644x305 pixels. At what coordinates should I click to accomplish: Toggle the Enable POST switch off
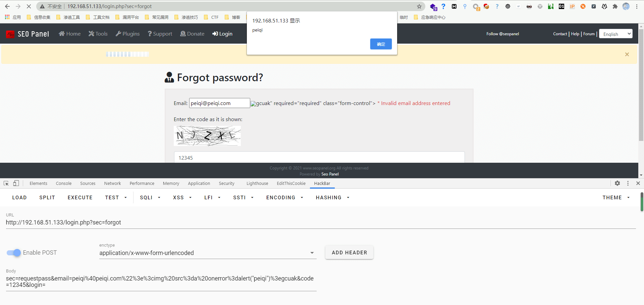pyautogui.click(x=14, y=253)
